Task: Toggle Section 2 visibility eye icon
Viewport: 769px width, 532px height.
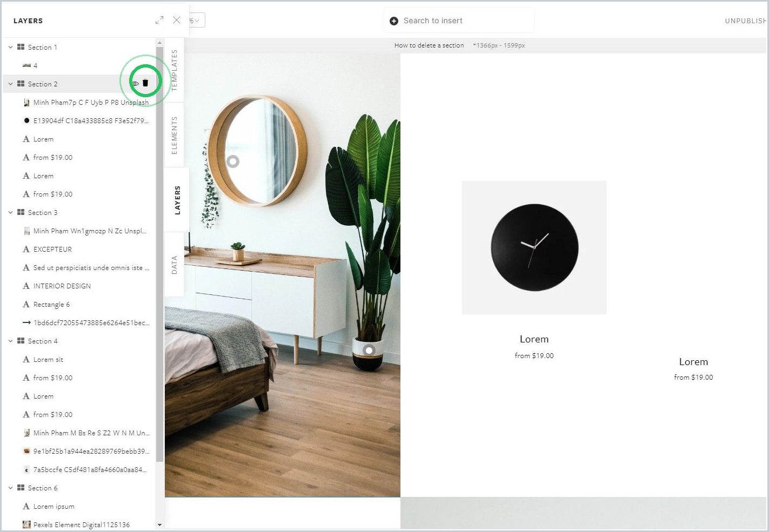Action: [x=136, y=84]
